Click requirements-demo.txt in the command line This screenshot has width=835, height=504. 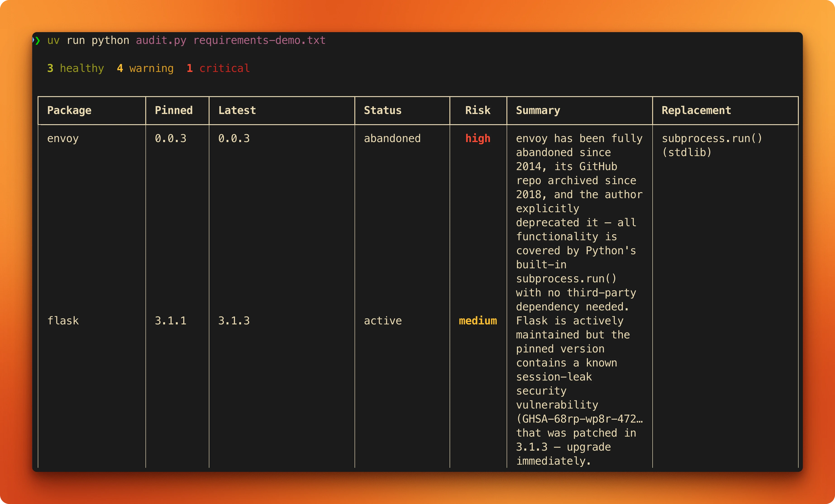pos(259,40)
